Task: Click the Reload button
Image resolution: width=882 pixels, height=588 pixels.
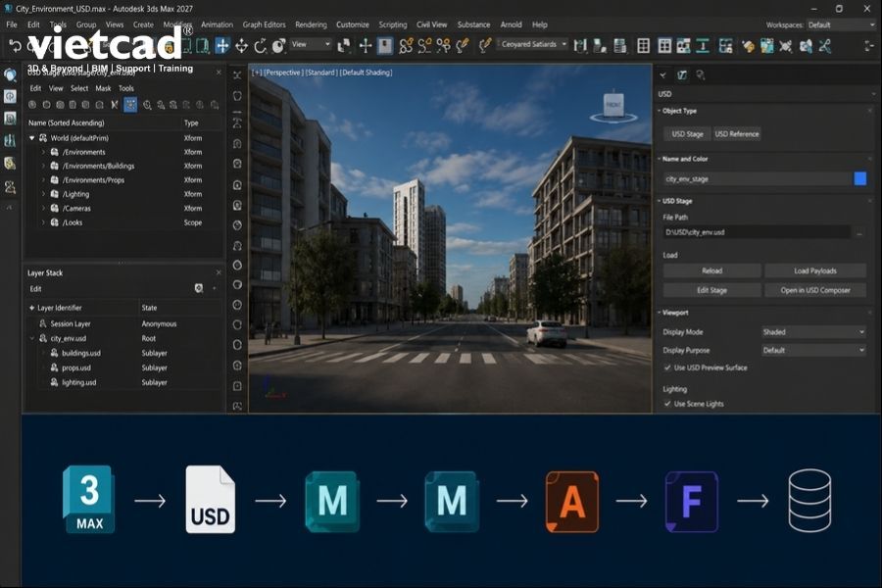Action: click(711, 270)
